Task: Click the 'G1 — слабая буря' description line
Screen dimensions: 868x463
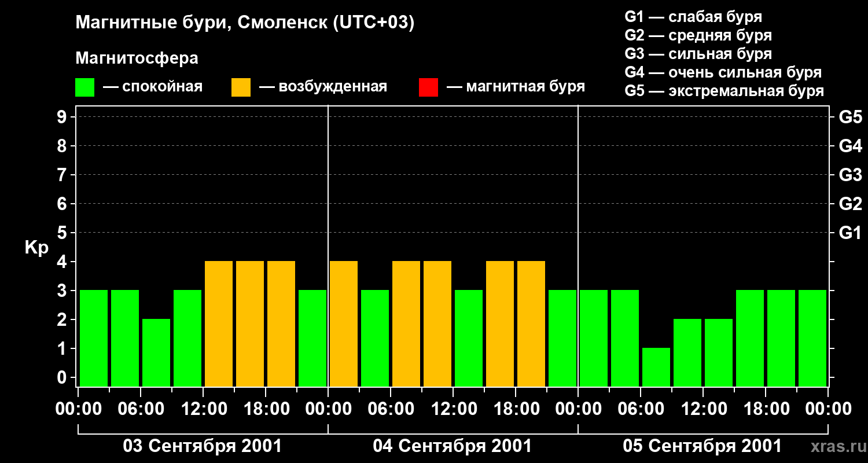Action: click(x=693, y=17)
